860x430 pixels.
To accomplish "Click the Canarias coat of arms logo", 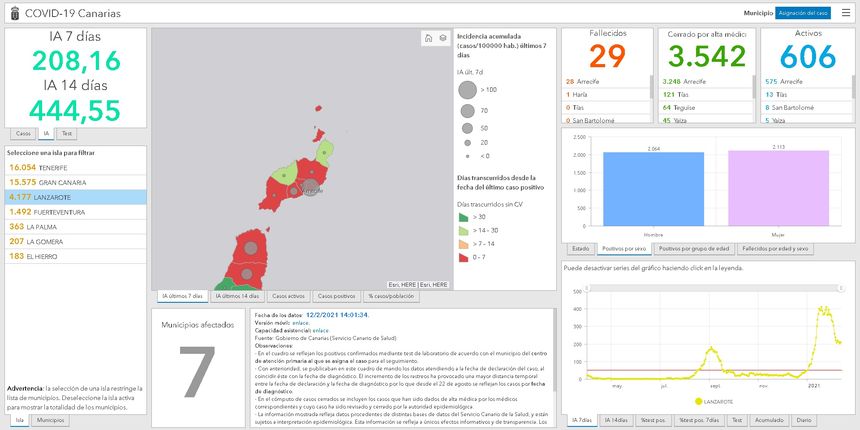I will 14,13.
